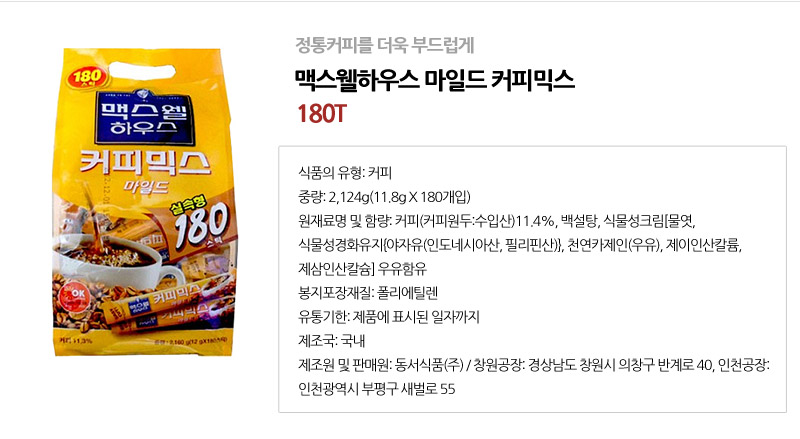The image size is (800, 439).
Task: Click the 유통기한 expiration line
Action: pos(389,317)
